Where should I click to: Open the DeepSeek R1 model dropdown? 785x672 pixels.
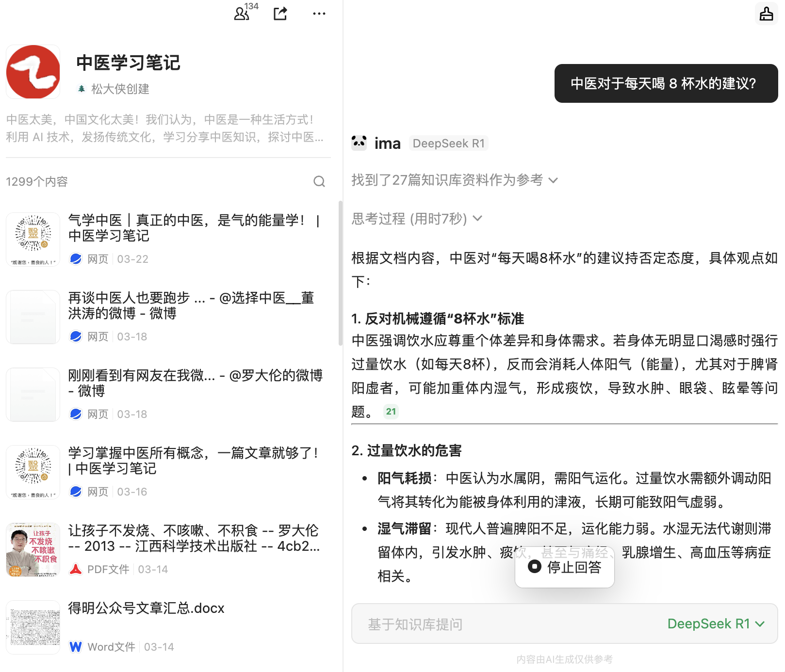tap(716, 624)
